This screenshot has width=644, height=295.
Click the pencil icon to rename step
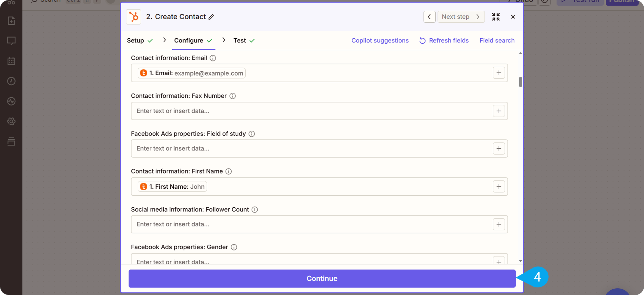(x=211, y=17)
